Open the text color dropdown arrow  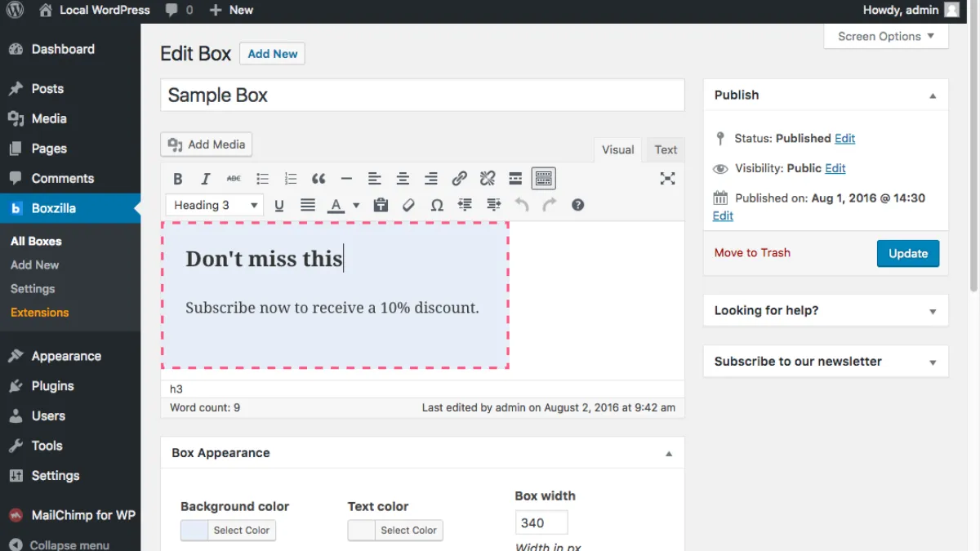coord(356,206)
